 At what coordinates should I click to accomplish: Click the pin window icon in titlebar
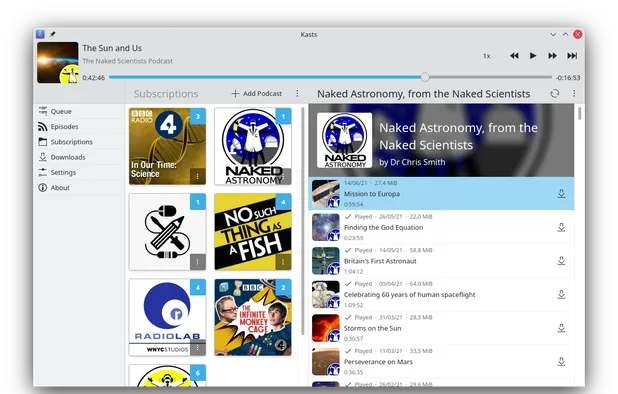52,34
